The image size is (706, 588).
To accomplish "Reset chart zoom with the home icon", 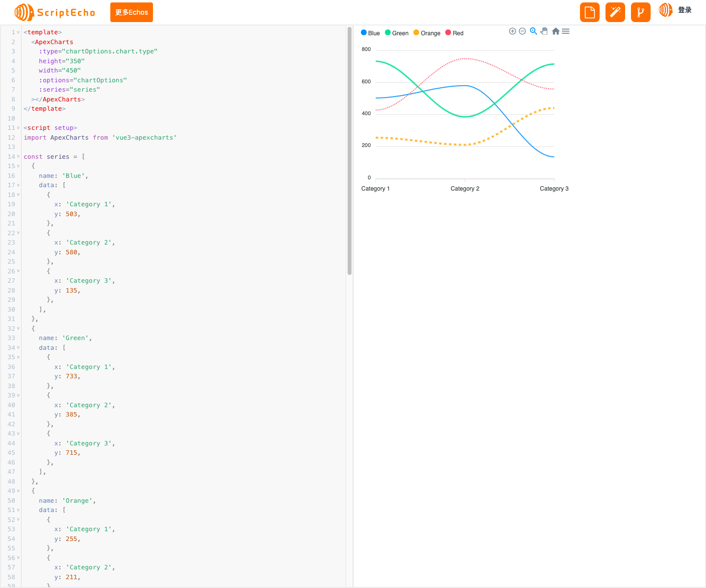I will (x=555, y=31).
